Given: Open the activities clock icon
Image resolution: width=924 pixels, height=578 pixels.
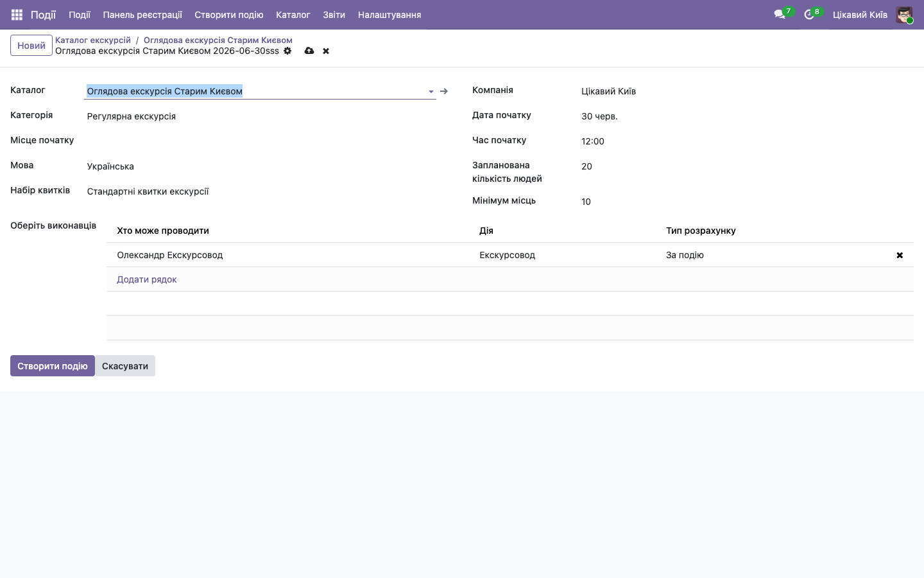Looking at the screenshot, I should (809, 15).
